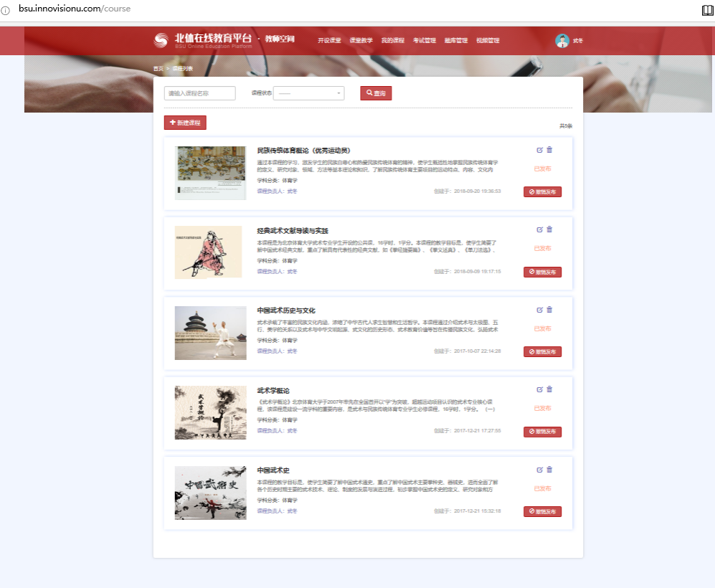Click the plus icon on 新建课程 button
This screenshot has width=715, height=588.
171,122
